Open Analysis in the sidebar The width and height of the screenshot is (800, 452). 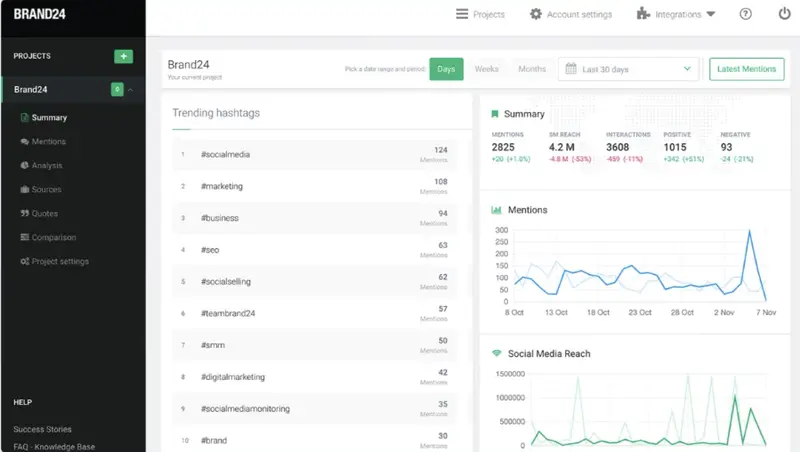pos(46,166)
